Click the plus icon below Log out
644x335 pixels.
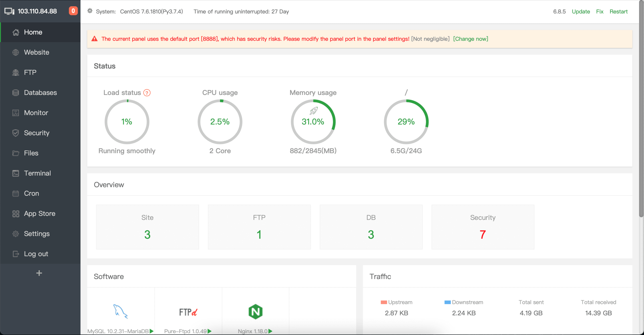[39, 273]
